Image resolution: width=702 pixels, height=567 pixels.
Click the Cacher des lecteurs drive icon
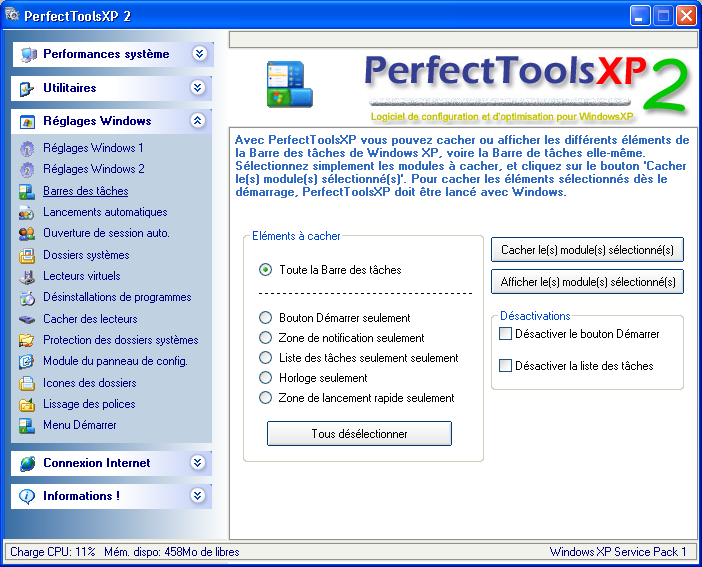pyautogui.click(x=27, y=319)
